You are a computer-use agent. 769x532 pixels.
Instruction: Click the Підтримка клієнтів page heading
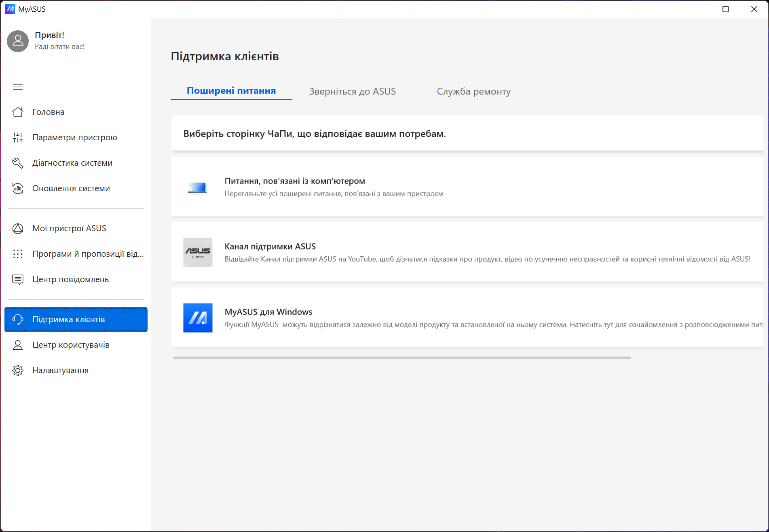coord(225,56)
